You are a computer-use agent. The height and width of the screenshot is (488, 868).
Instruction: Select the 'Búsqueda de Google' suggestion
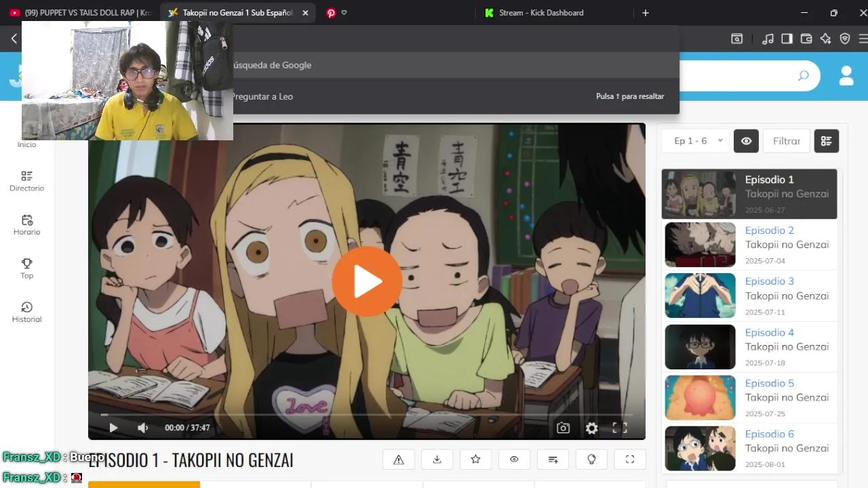click(456, 65)
